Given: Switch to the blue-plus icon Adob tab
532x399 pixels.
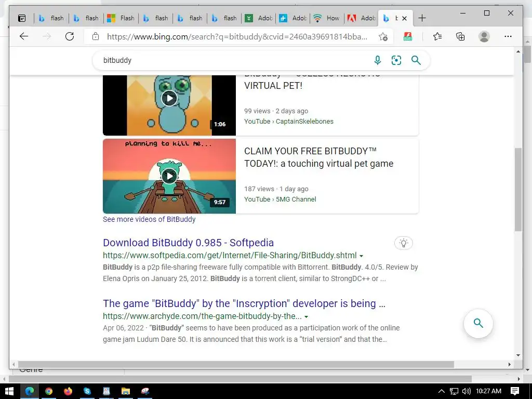Looking at the screenshot, I should 292,18.
